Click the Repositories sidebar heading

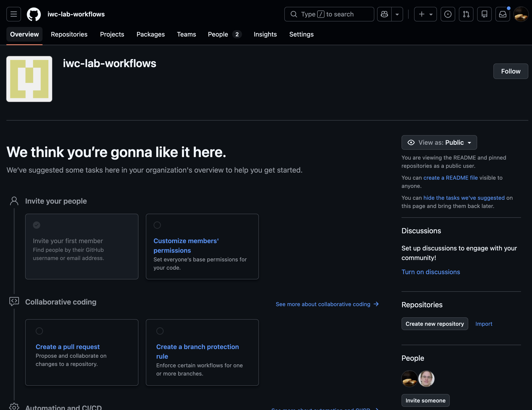click(422, 305)
